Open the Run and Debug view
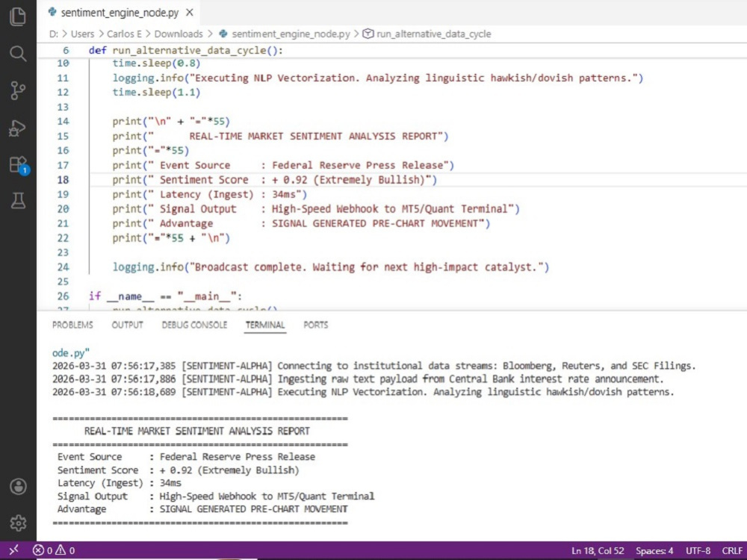The width and height of the screenshot is (747, 560). tap(18, 128)
